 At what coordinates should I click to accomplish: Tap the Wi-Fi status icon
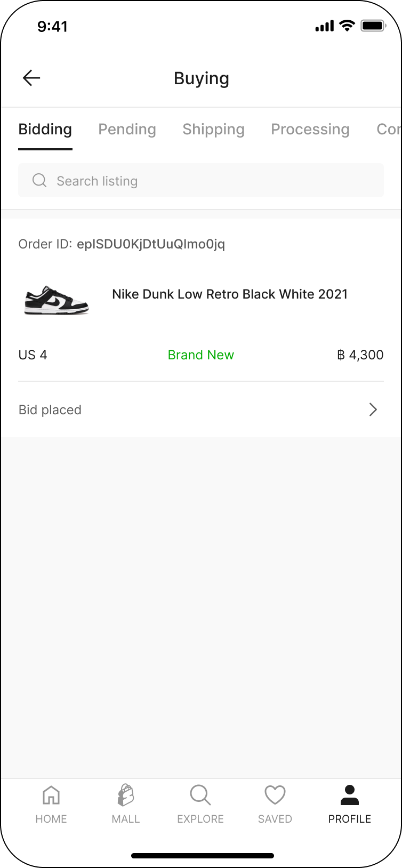(347, 26)
